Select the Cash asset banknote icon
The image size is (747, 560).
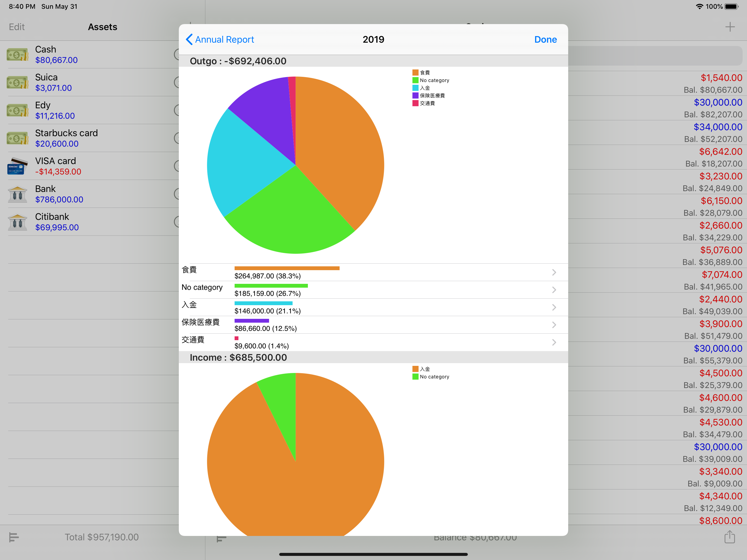[17, 55]
